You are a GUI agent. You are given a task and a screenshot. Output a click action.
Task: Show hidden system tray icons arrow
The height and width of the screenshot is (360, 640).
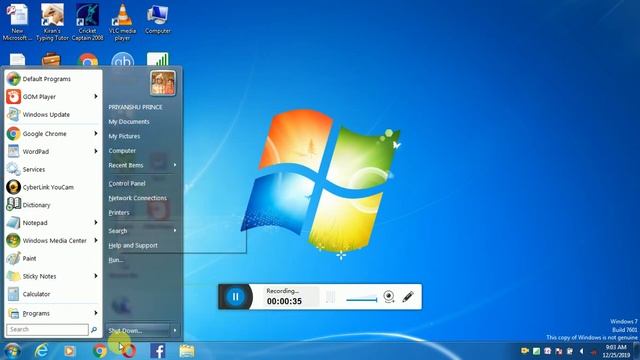581,351
